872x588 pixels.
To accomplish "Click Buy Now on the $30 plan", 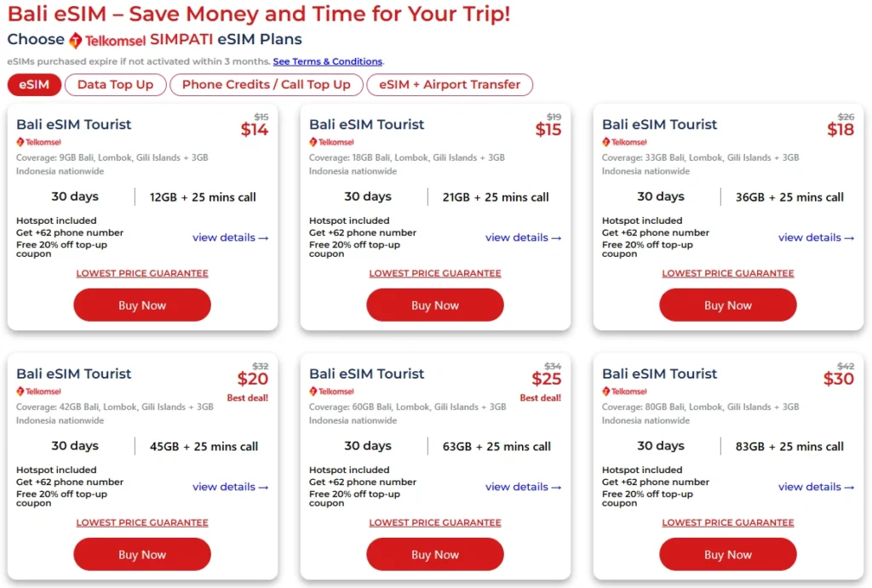I will (727, 554).
